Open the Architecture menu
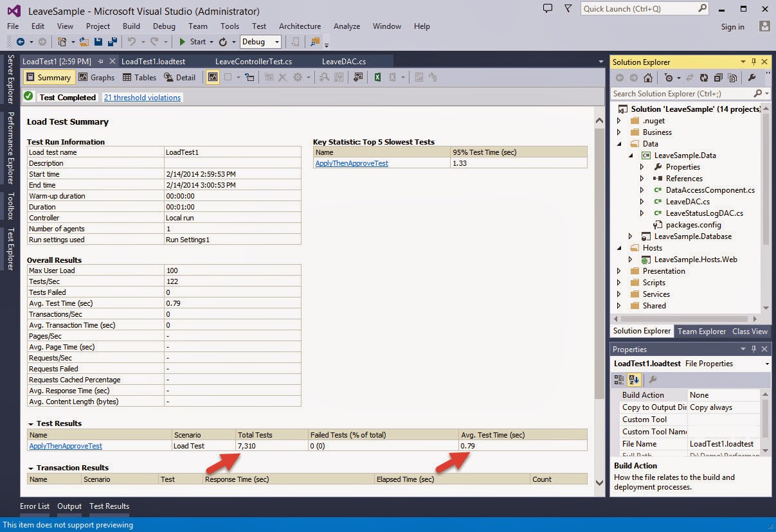 point(300,26)
